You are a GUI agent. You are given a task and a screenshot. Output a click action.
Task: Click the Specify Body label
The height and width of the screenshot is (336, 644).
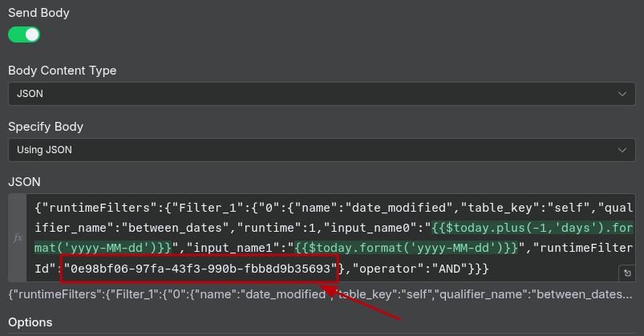tap(46, 127)
